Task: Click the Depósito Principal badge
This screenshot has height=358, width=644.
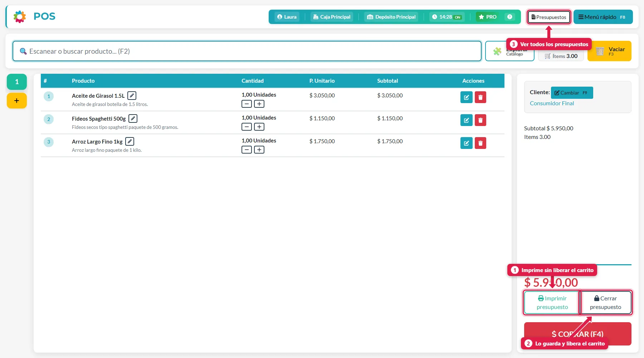Action: coord(391,17)
